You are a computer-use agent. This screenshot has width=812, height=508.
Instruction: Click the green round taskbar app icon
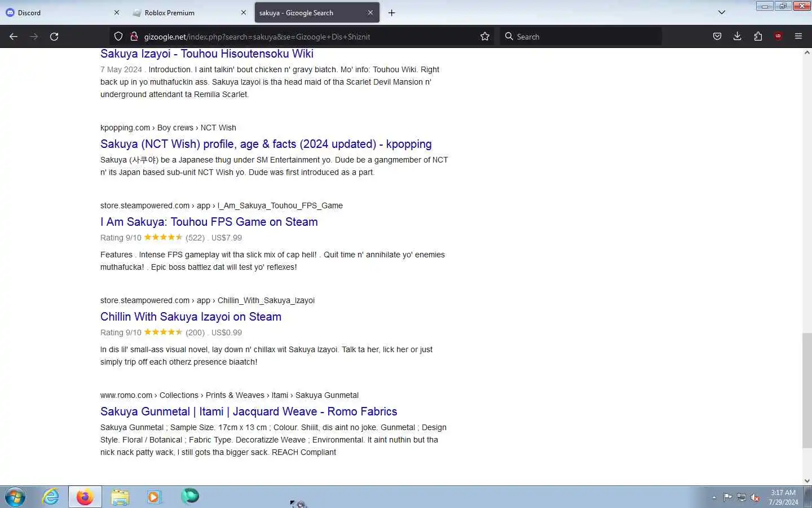click(x=190, y=496)
